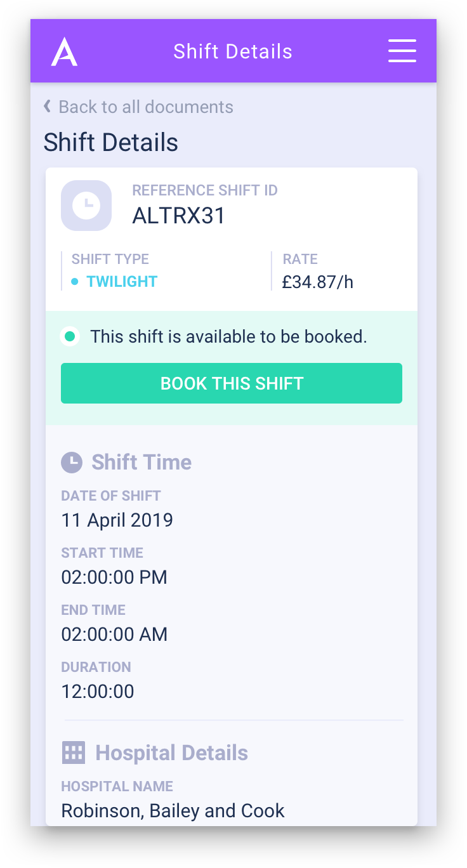Click the app logo in header
Screen dimensions: 467x868
[x=64, y=51]
